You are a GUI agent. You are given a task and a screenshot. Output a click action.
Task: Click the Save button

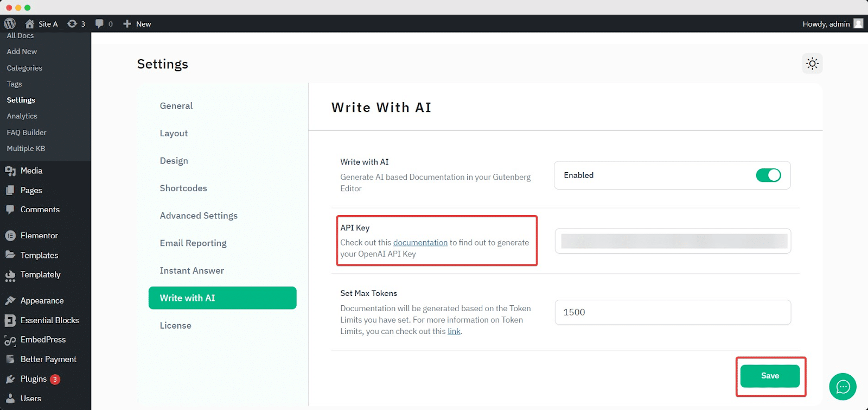pyautogui.click(x=769, y=375)
